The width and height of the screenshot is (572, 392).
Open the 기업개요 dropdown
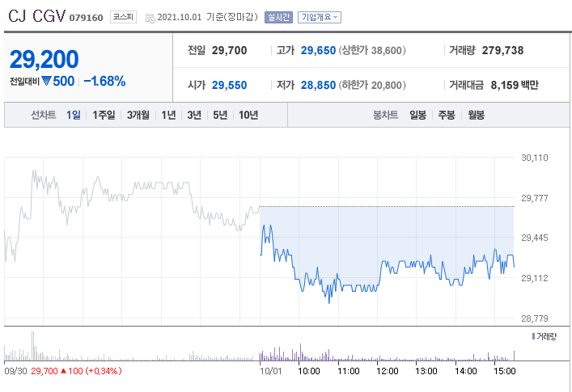320,17
